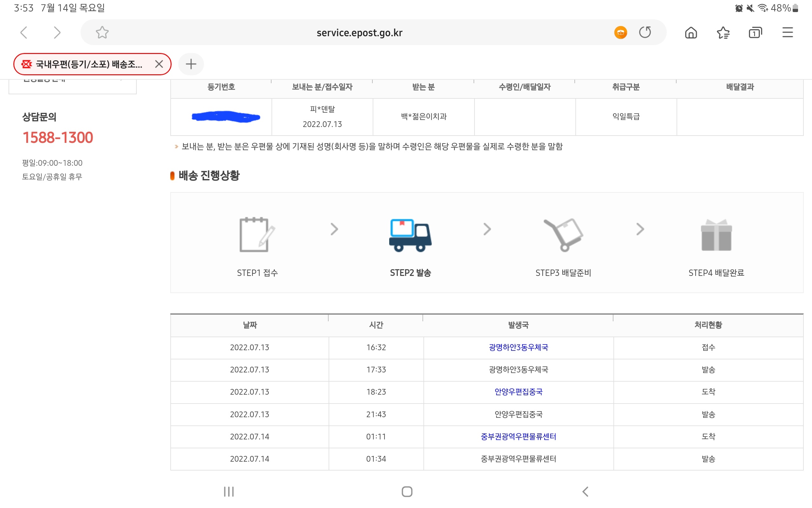Select the 01:34 time cell
This screenshot has height=508, width=812.
tap(376, 458)
